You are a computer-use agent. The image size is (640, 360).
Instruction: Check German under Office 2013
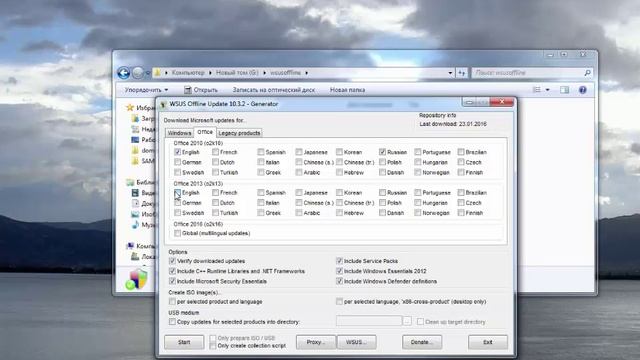[x=177, y=202]
